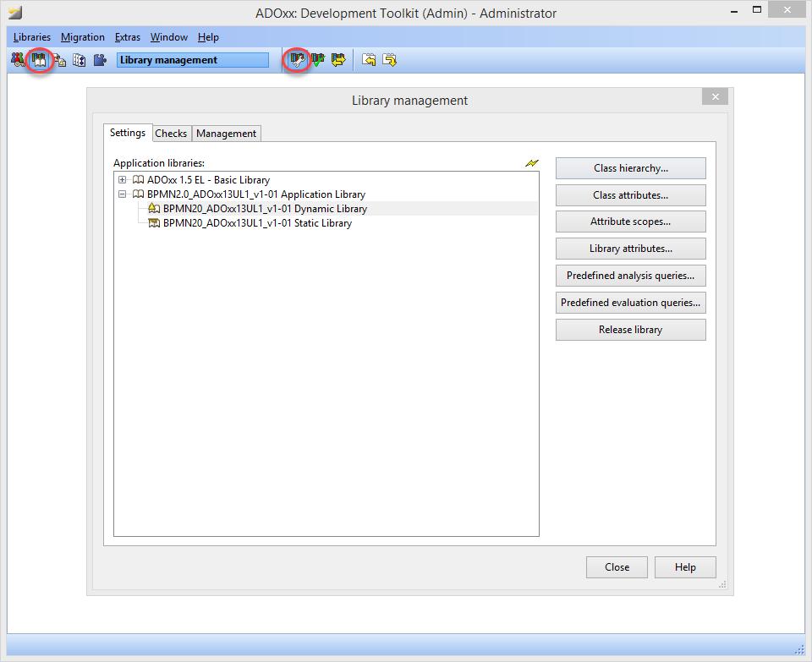812x662 pixels.
Task: Open Predefined evaluation queries...
Action: (x=631, y=303)
